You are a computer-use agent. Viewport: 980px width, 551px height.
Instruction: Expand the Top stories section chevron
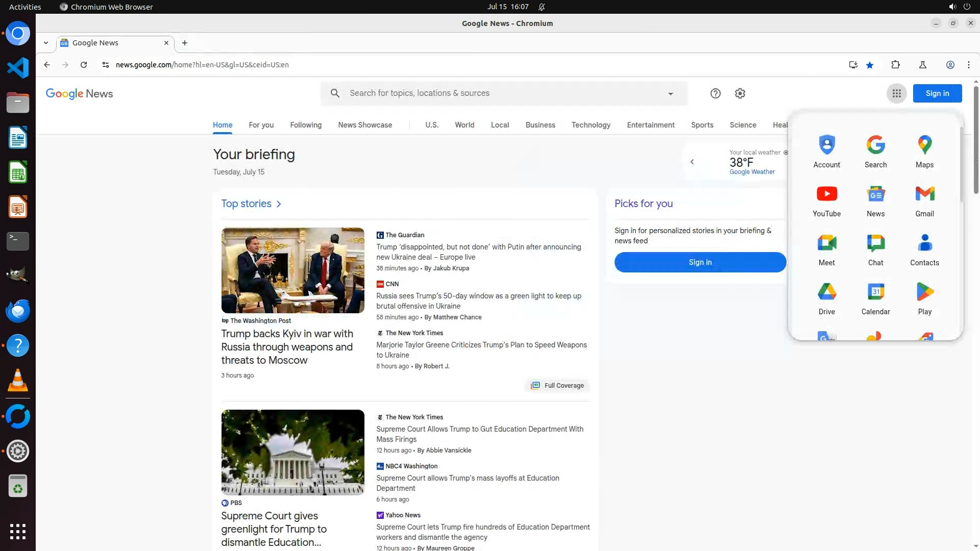(x=279, y=204)
